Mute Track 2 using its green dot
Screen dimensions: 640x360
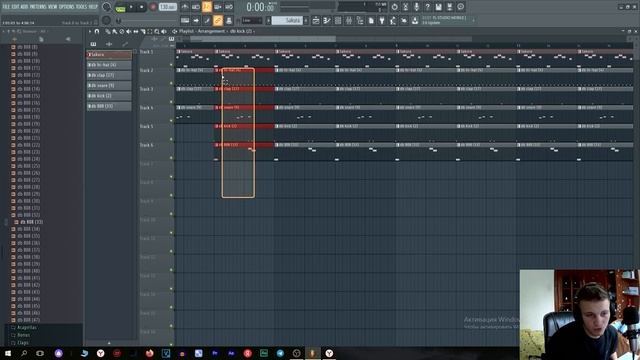[x=171, y=83]
